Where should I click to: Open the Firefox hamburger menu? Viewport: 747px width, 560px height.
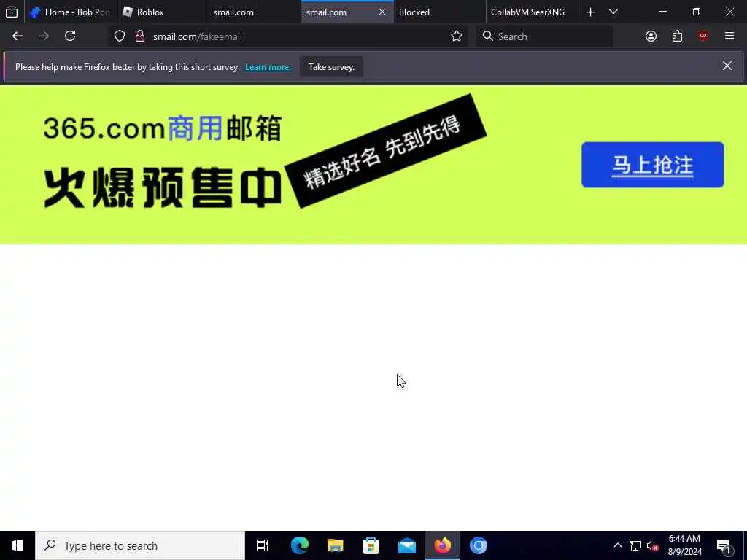pos(729,36)
